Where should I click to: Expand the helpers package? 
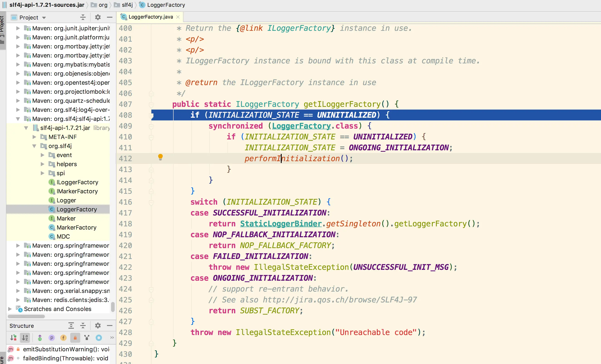(x=42, y=164)
